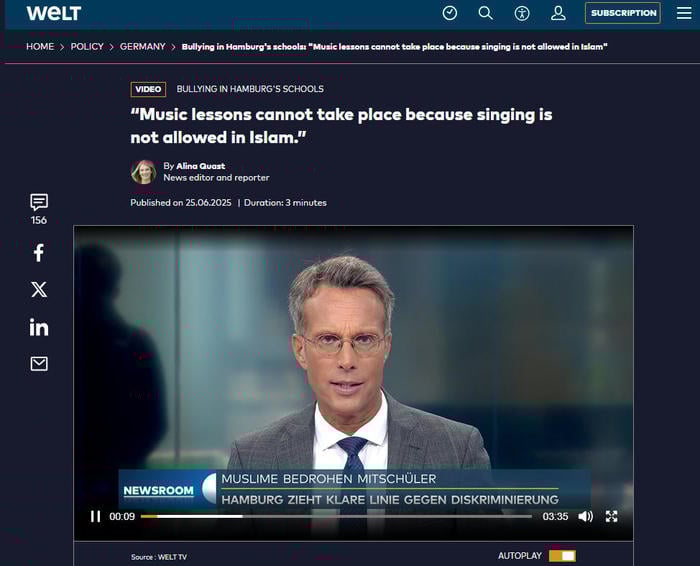This screenshot has height=566, width=700.
Task: Share article on Facebook
Action: 39,253
